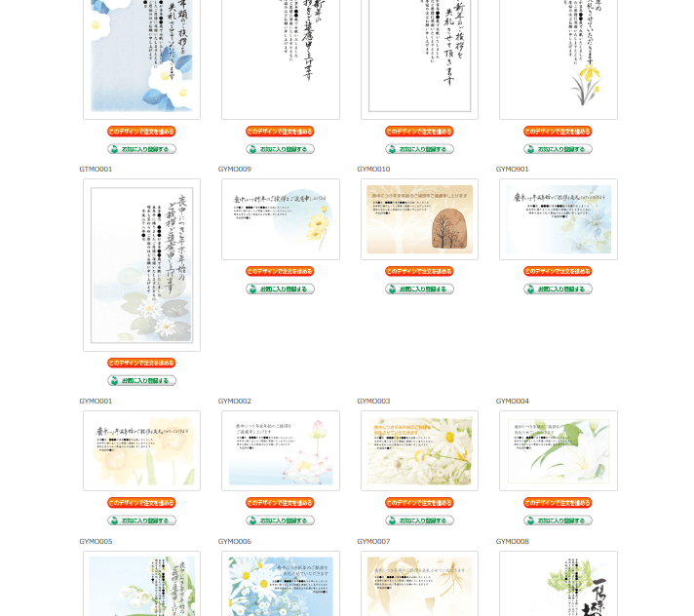The width and height of the screenshot is (694, 616).
Task: Select the GYMO009 yellow flower design thumbnail
Action: pos(281,219)
